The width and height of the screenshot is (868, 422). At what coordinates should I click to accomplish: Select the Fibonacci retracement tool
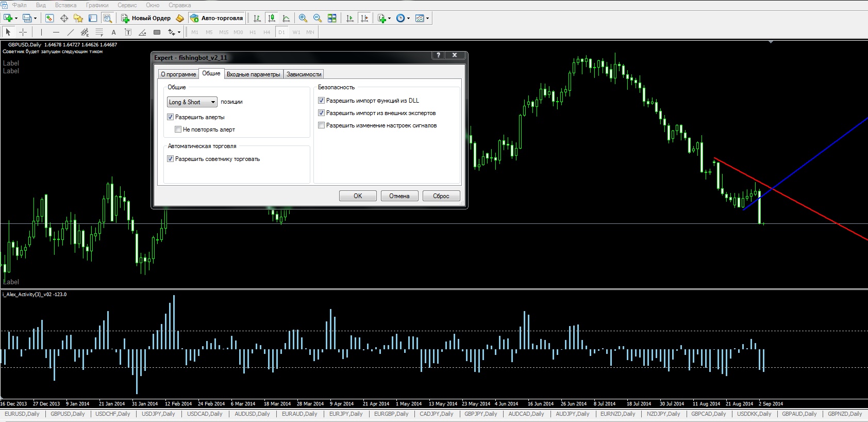coord(99,32)
